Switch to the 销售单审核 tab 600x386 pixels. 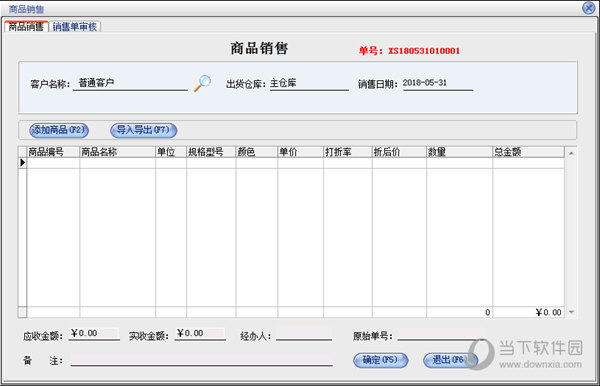point(75,26)
